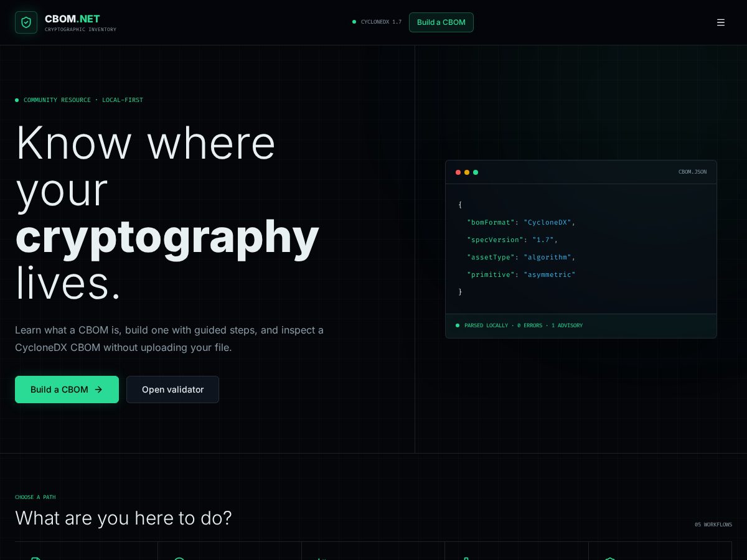This screenshot has width=747, height=560.
Task: Click the bold word cryptography in the headline
Action: coord(167,237)
